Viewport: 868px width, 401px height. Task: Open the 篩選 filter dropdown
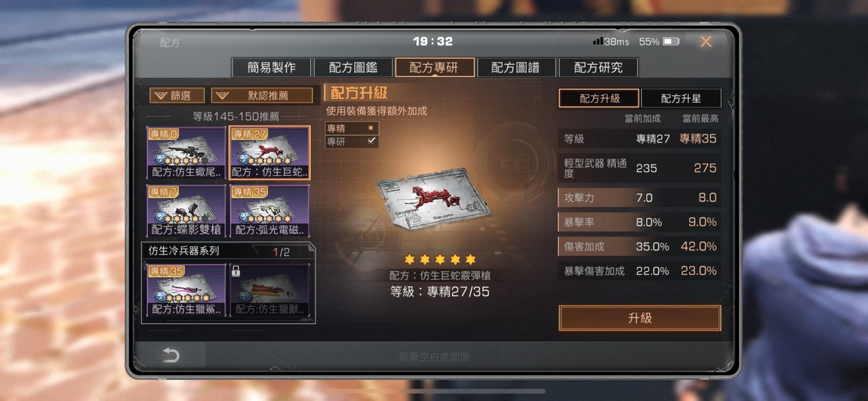[177, 95]
